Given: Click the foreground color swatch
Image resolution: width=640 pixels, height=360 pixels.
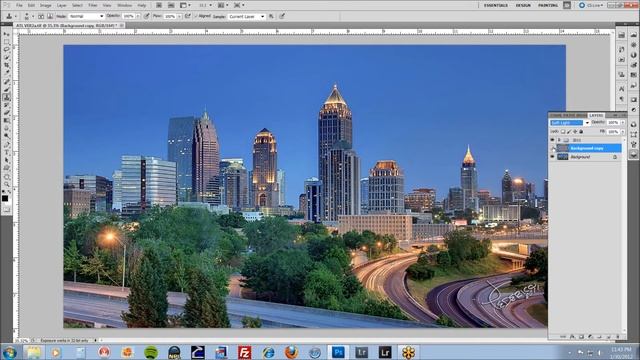Looking at the screenshot, I should 4,199.
